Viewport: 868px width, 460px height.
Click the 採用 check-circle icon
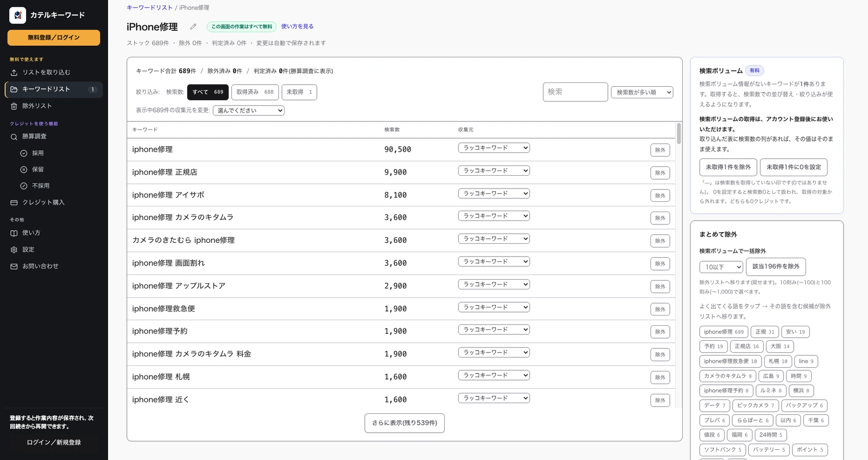pos(24,153)
